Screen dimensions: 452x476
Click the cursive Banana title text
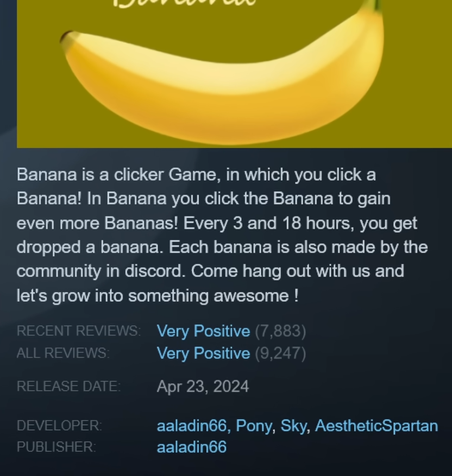[x=184, y=3]
